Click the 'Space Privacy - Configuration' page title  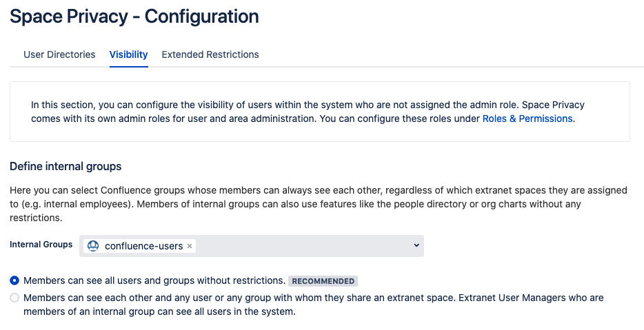coord(134,17)
